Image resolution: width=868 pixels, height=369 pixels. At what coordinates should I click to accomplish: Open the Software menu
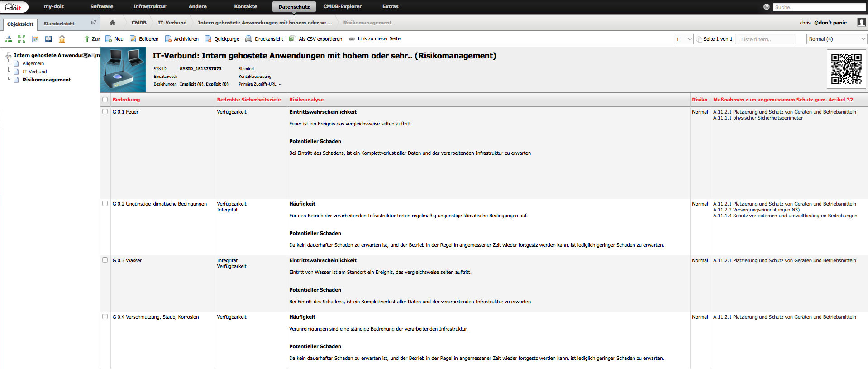(102, 6)
